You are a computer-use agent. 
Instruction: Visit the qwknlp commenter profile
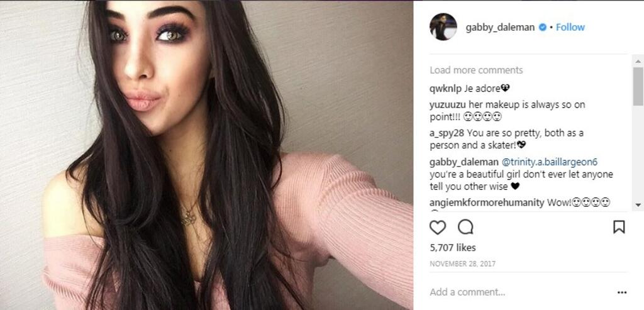click(x=446, y=89)
